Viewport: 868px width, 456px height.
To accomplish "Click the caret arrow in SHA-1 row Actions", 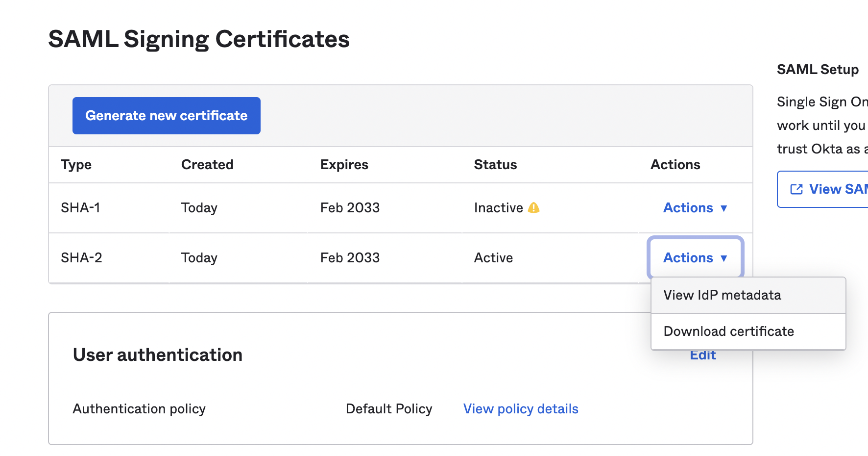I will point(723,208).
